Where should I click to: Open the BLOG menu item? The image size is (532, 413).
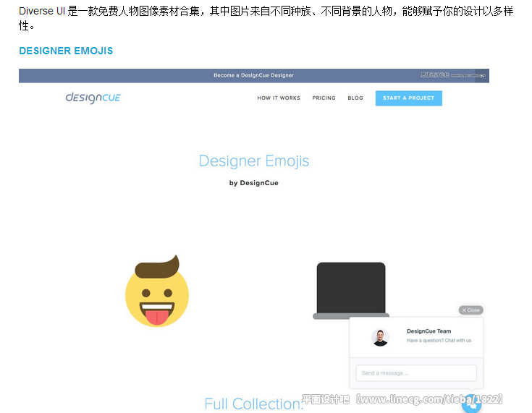coord(355,98)
